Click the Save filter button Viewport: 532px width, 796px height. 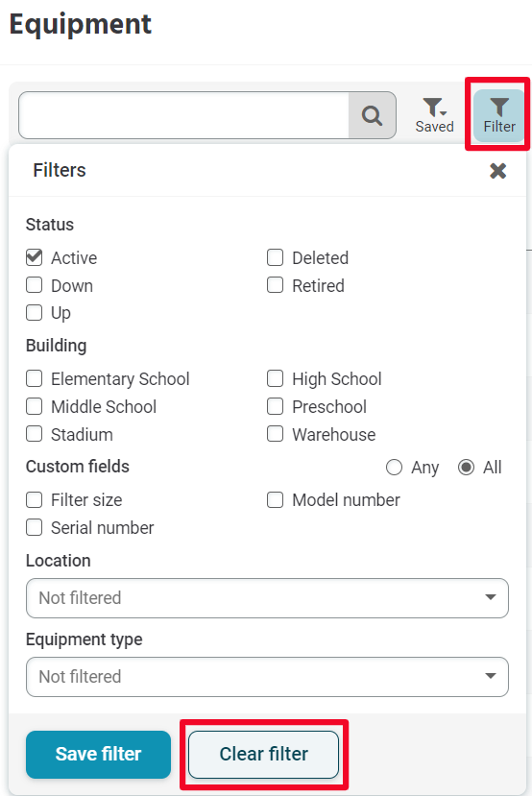point(99,755)
